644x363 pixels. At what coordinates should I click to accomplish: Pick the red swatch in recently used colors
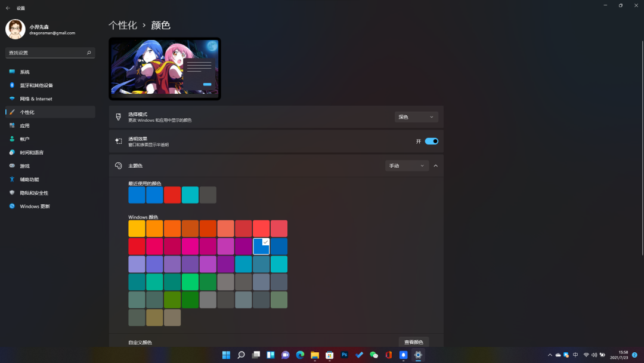tap(172, 195)
